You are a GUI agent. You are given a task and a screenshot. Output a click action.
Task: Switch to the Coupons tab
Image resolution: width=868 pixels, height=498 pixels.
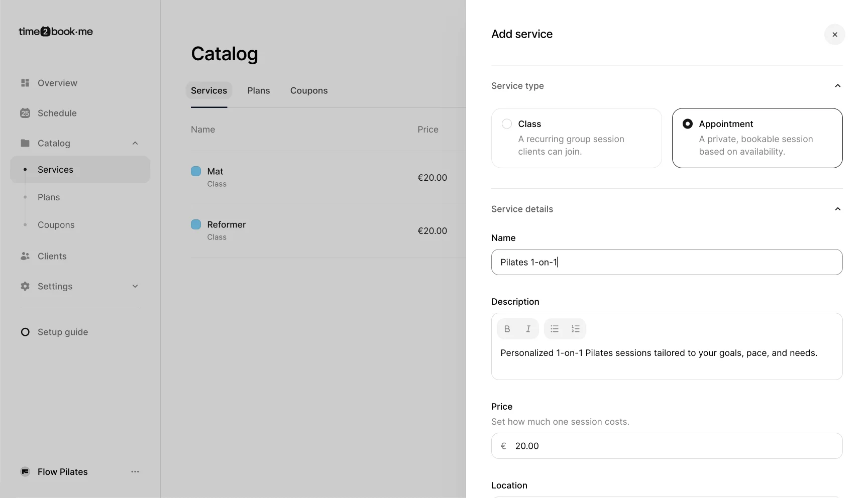pos(309,90)
